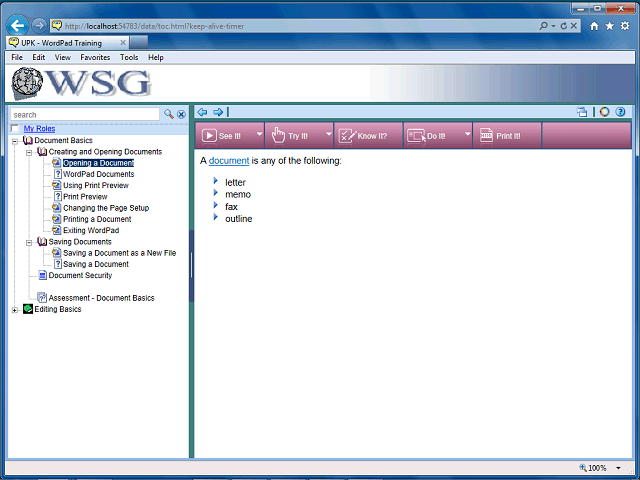The image size is (640, 480).
Task: Click the pane splitter collapse handle
Action: tap(191, 265)
